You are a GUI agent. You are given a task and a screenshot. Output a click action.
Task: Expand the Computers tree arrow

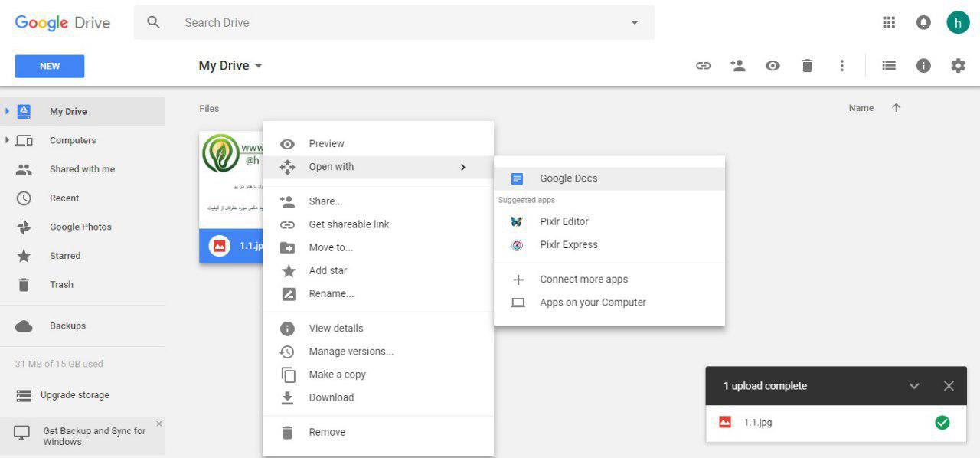coord(8,140)
